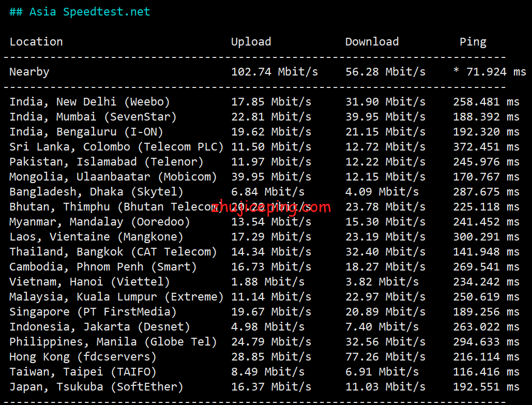
Task: Select the 102.74 Mbit/s upload value
Action: (x=275, y=71)
